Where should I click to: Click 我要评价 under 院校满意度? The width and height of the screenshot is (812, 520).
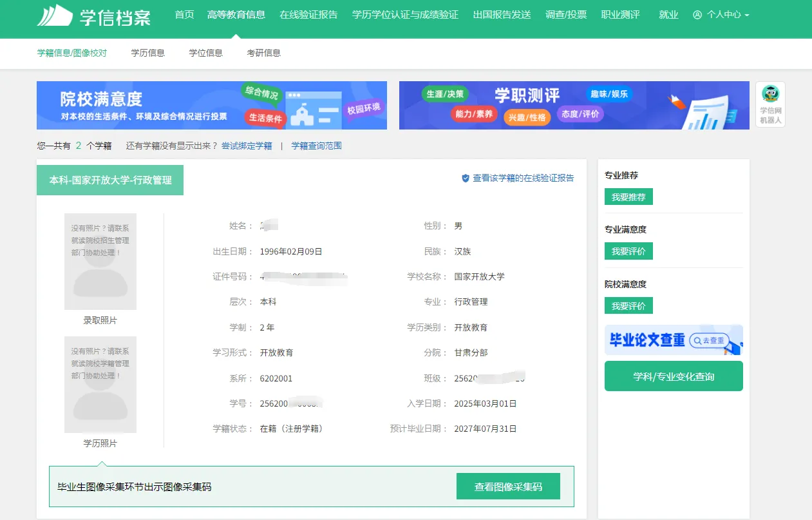click(x=628, y=305)
